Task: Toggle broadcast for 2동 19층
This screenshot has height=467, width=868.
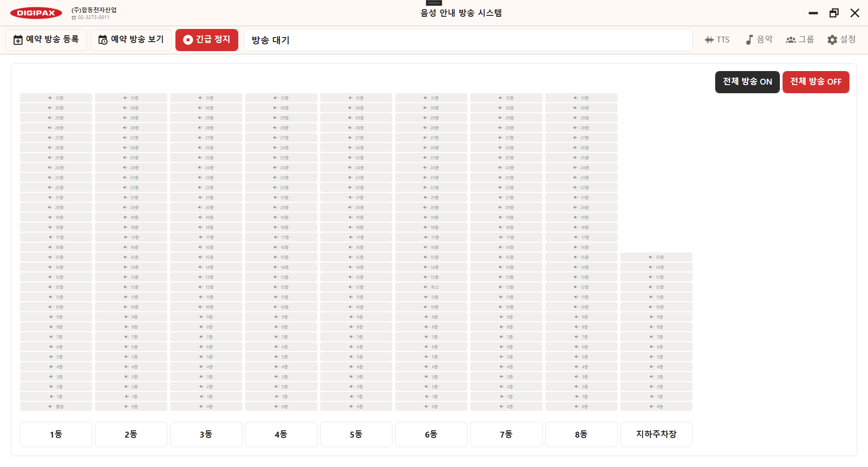Action: click(131, 217)
